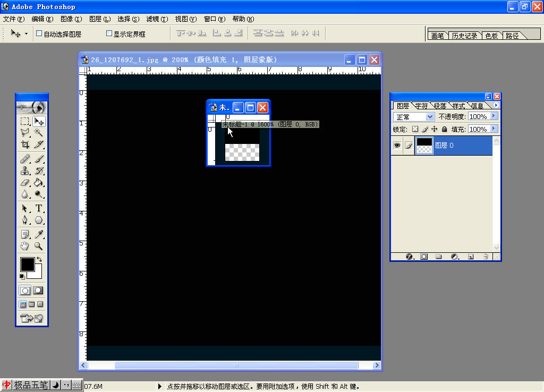Switch to 历史记录 tab in palette well
The height and width of the screenshot is (392, 544).
point(464,36)
